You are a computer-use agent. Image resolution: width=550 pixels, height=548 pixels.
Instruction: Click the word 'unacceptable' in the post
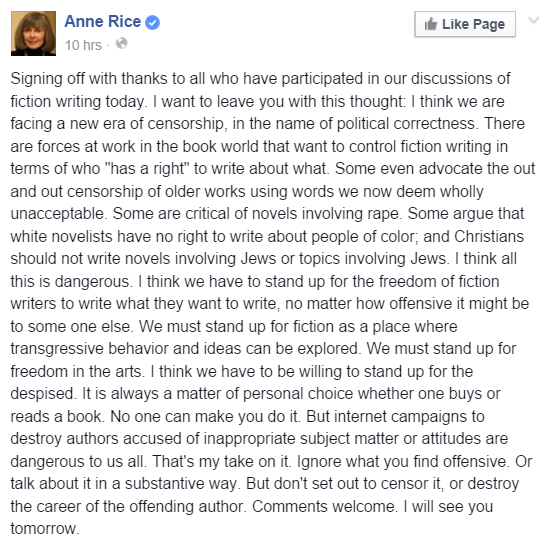[58, 214]
